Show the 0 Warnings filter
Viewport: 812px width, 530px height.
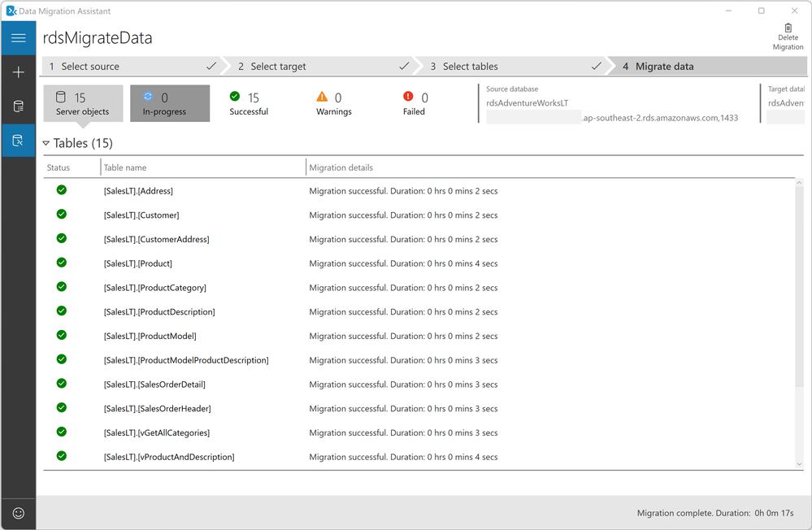click(x=333, y=103)
